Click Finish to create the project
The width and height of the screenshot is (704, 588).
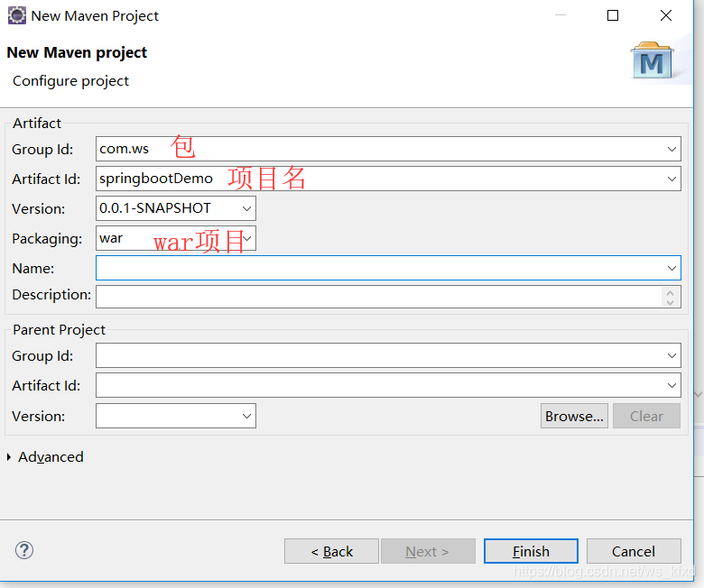(531, 551)
